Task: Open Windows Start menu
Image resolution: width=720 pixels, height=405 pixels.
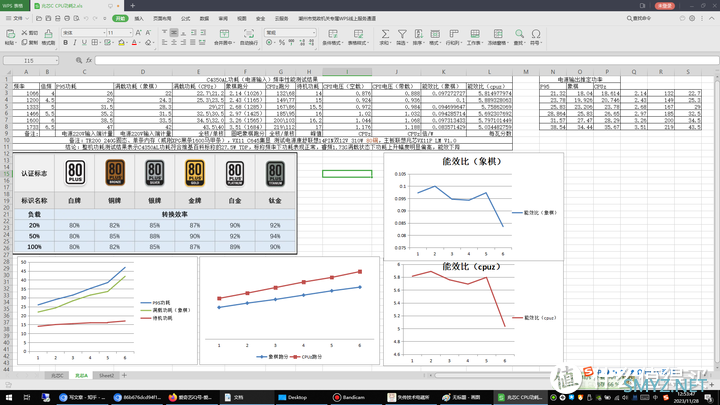Action: pyautogui.click(x=9, y=397)
